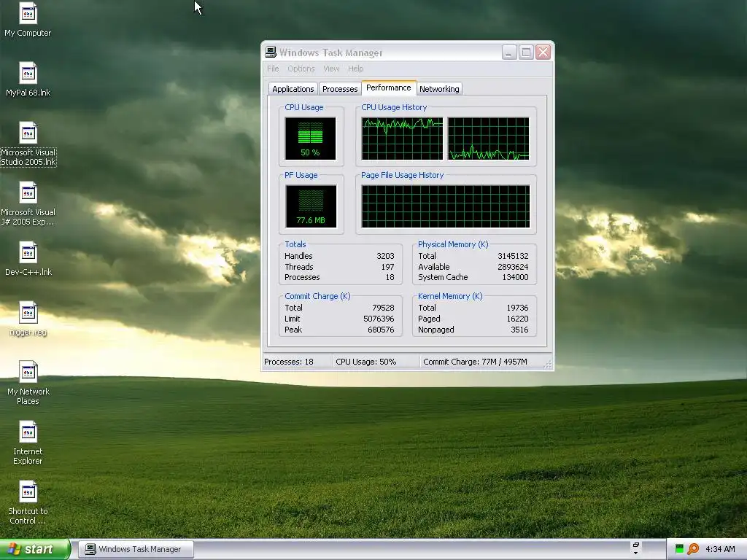Click the Peak value 680576
Viewport: 747px width, 560px height.
pyautogui.click(x=381, y=330)
